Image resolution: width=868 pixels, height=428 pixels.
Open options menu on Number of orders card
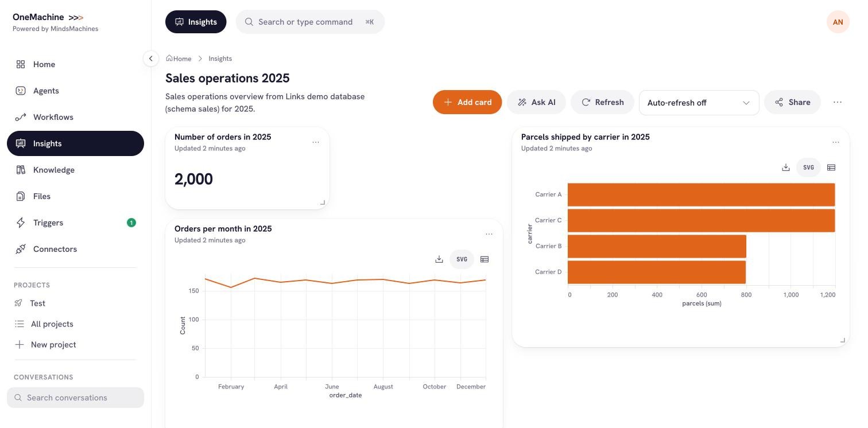pos(316,142)
